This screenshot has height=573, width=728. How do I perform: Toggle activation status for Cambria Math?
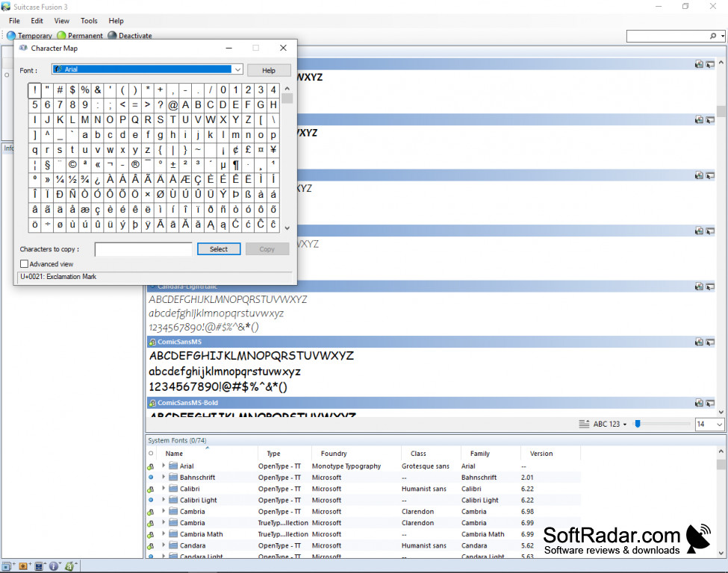click(150, 534)
